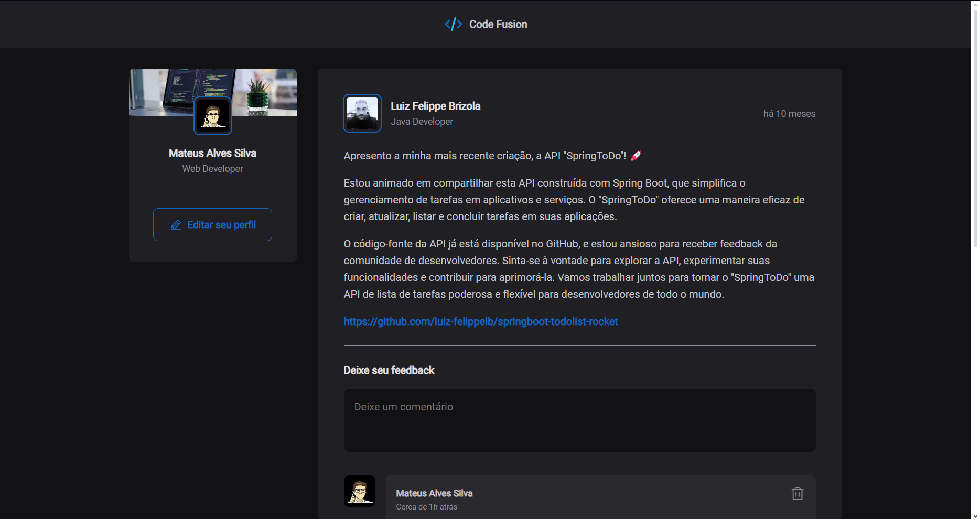Click the Deixe seu feedback heading

coord(389,370)
